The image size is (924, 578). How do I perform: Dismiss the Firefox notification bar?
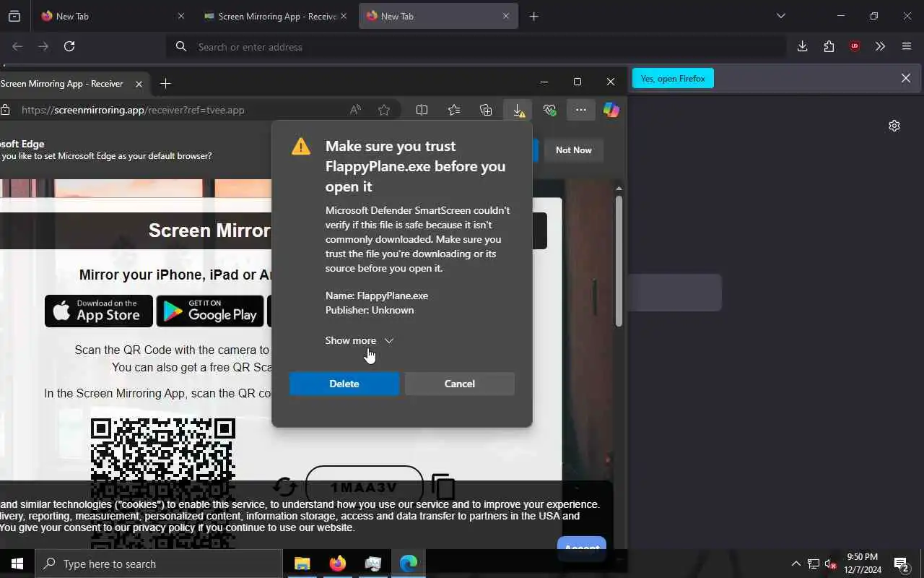click(x=906, y=78)
